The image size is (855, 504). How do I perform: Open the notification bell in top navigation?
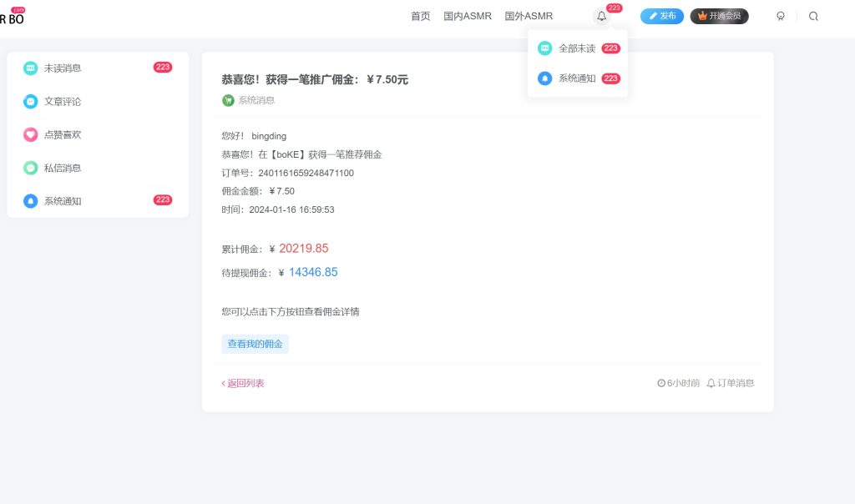pos(601,16)
